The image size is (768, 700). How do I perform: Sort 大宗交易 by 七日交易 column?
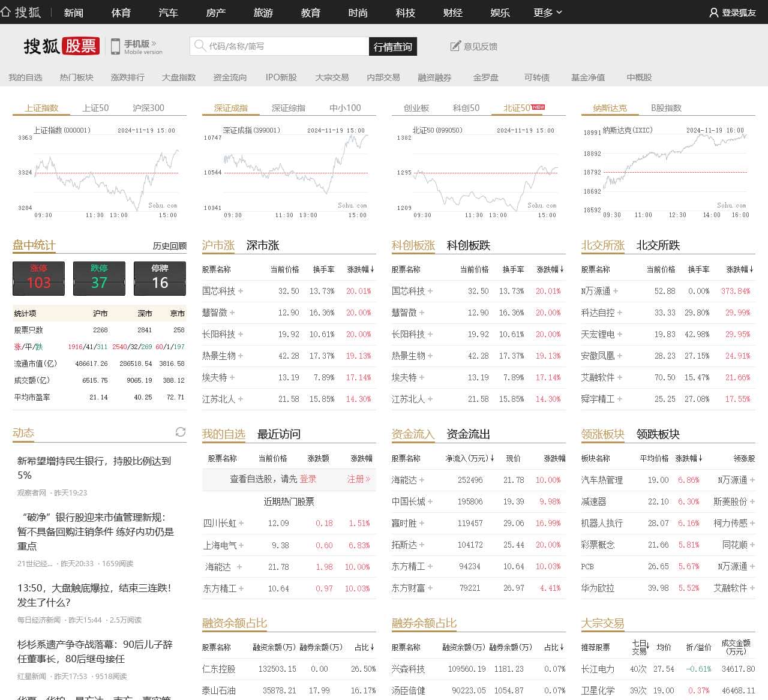click(x=640, y=647)
